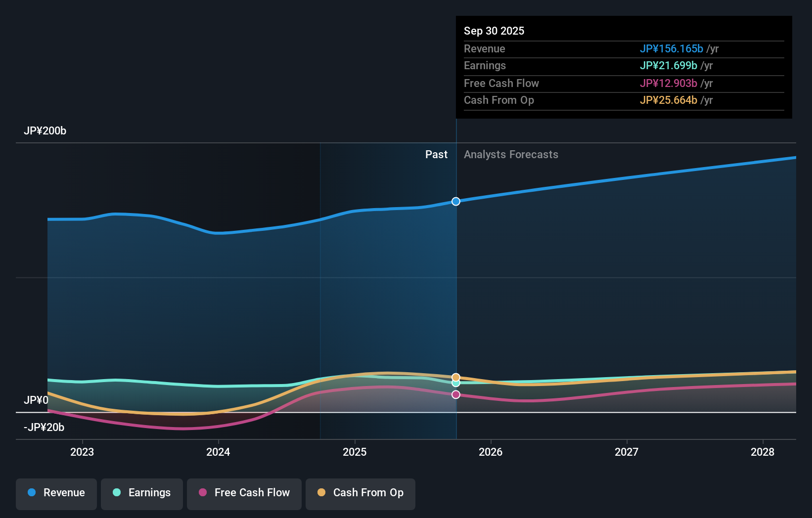Expand the Sep 30 2025 tooltip header
The height and width of the screenshot is (518, 812).
click(494, 31)
